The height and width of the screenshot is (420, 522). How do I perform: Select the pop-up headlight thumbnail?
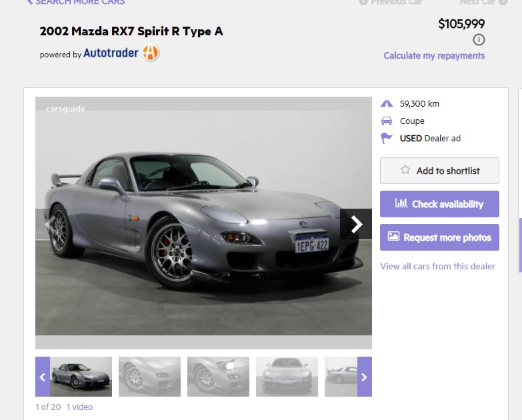pyautogui.click(x=219, y=377)
